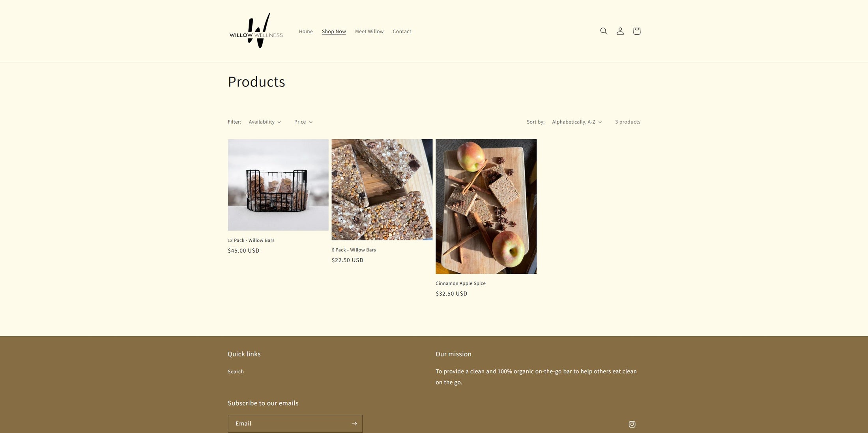This screenshot has height=433, width=868.
Task: Expand the Price filter dropdown
Action: click(x=303, y=122)
